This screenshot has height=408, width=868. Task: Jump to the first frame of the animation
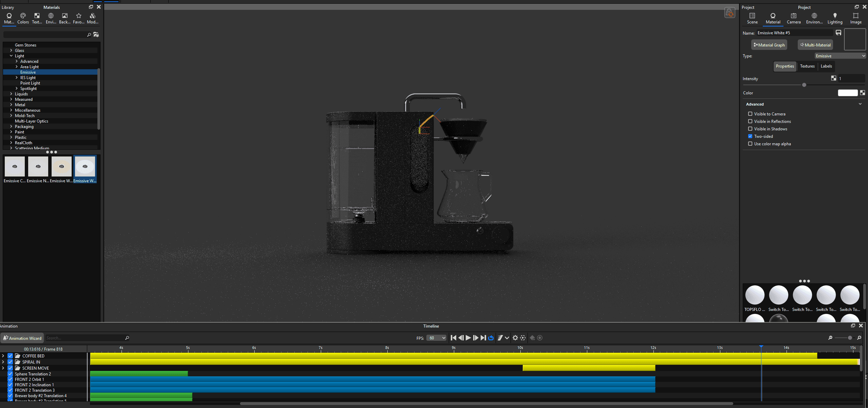click(x=453, y=338)
